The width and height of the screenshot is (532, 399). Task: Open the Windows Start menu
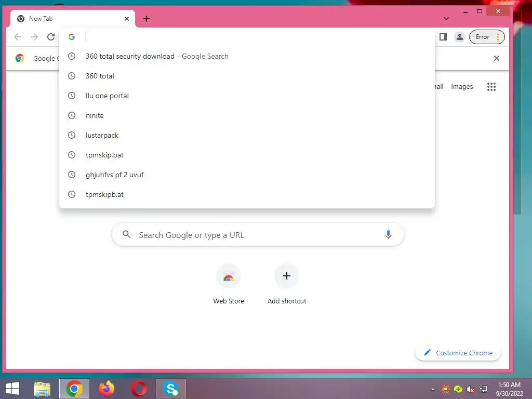12,389
